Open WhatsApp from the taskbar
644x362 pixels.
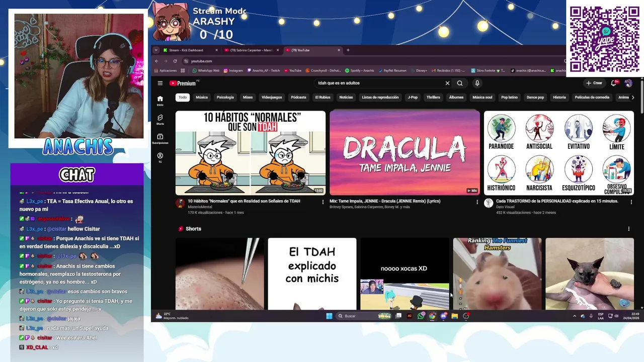point(421,316)
